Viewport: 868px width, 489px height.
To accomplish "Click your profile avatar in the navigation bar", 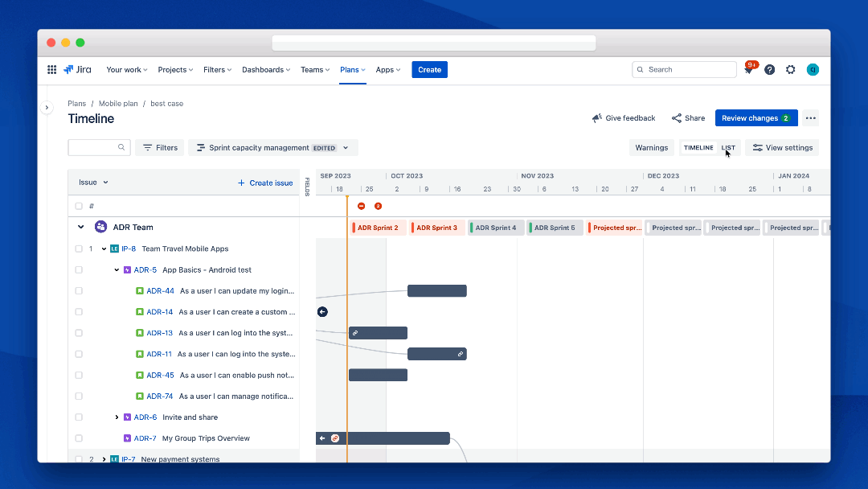I will point(813,70).
